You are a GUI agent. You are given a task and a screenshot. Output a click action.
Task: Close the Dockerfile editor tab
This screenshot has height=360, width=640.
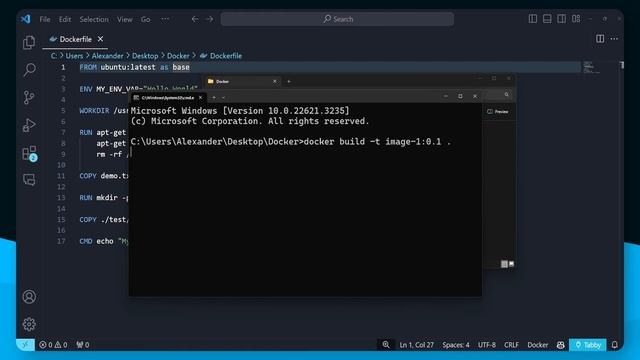tap(100, 39)
